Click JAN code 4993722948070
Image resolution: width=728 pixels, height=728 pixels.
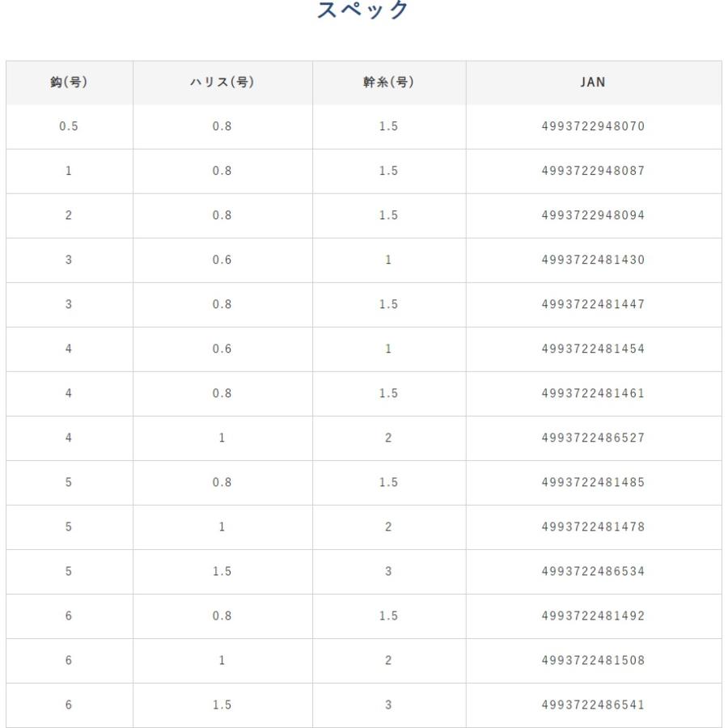[593, 126]
